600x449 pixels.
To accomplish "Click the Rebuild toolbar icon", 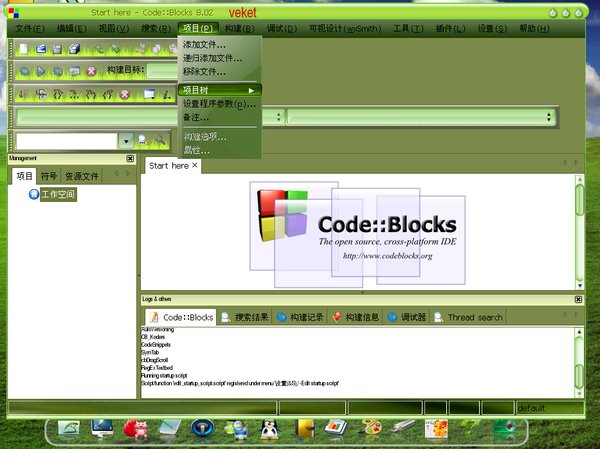I will tap(75, 71).
